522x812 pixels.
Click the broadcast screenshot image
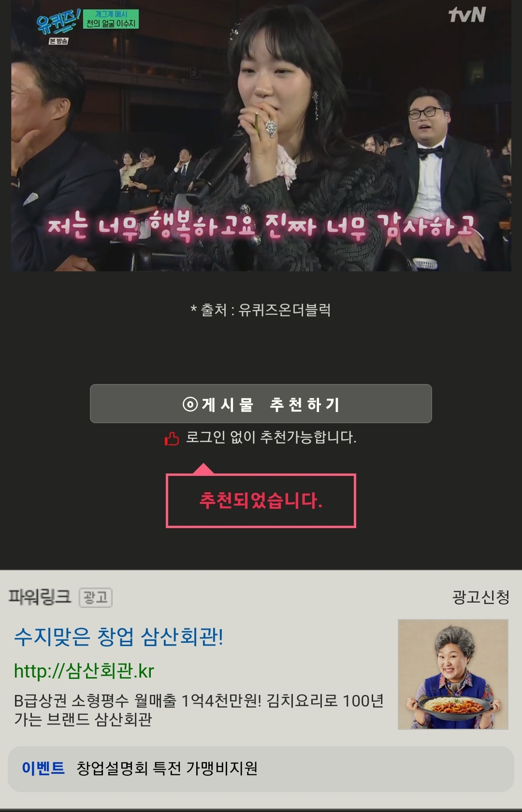pyautogui.click(x=261, y=135)
